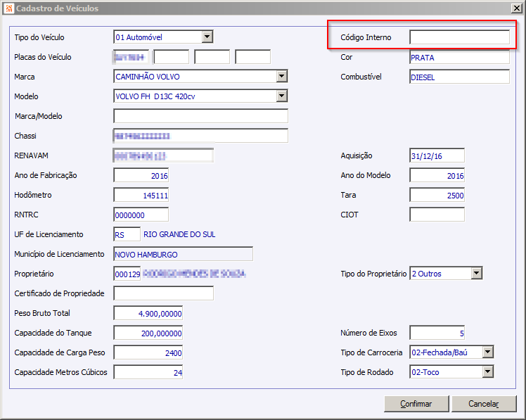Click the Peso Bruto Total field
Image resolution: width=526 pixels, height=420 pixels.
click(x=148, y=313)
